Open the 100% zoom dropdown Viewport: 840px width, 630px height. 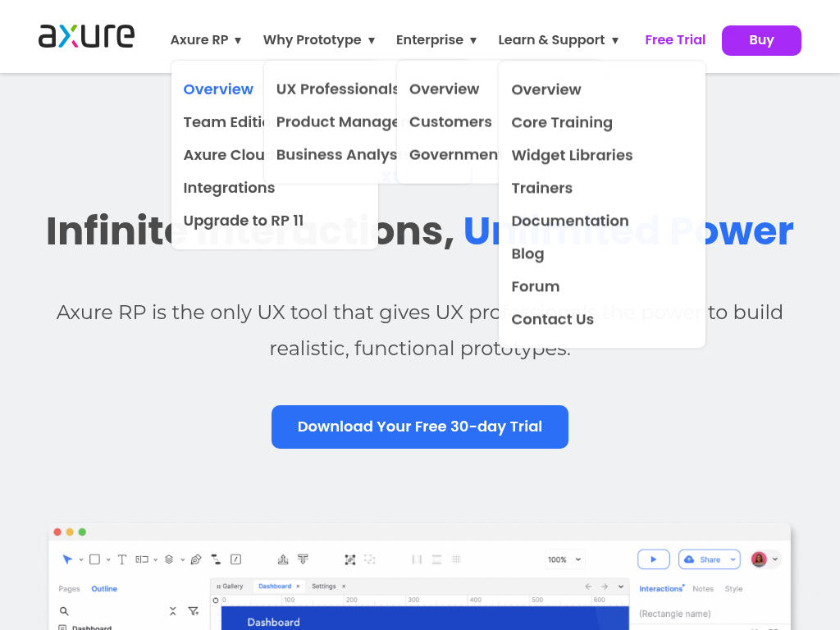[564, 559]
